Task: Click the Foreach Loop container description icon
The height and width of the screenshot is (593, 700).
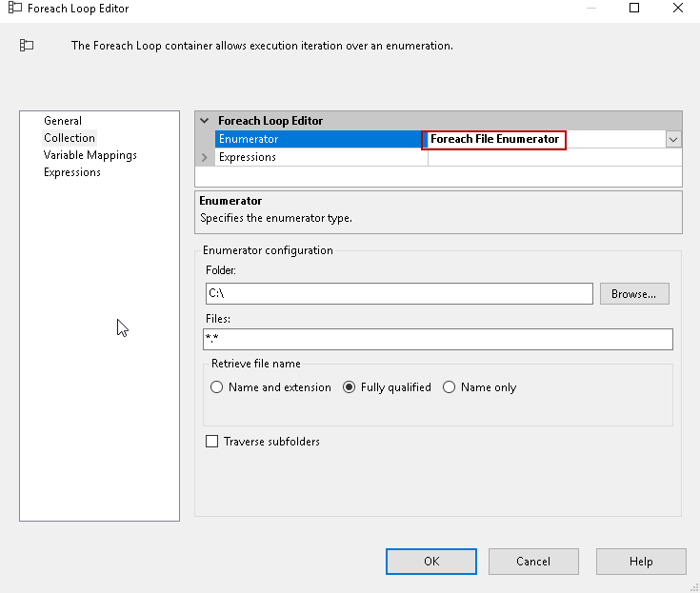Action: click(27, 45)
